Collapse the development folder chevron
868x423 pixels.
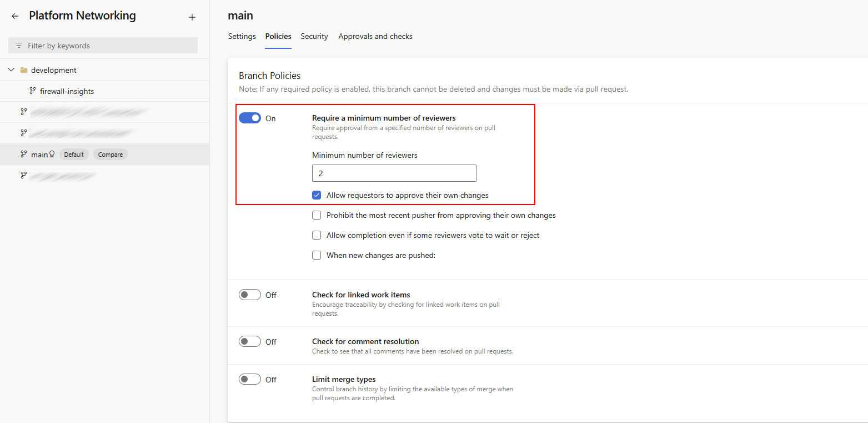(x=11, y=70)
